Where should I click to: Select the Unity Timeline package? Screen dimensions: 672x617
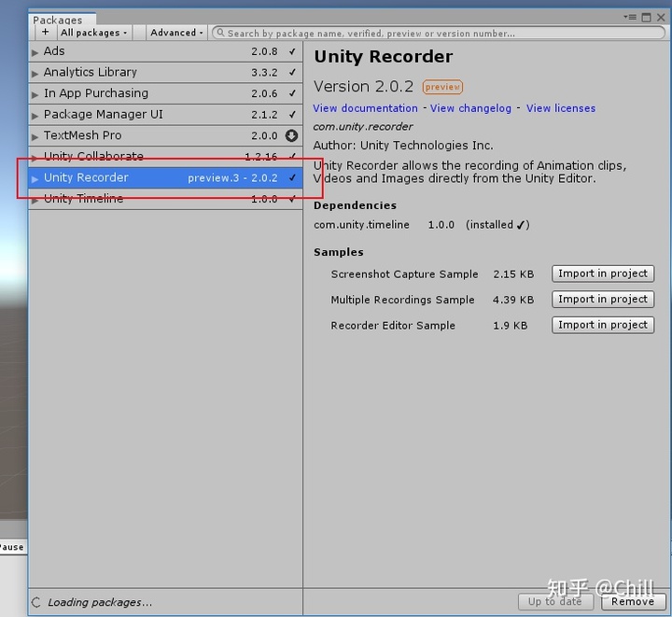coord(165,199)
